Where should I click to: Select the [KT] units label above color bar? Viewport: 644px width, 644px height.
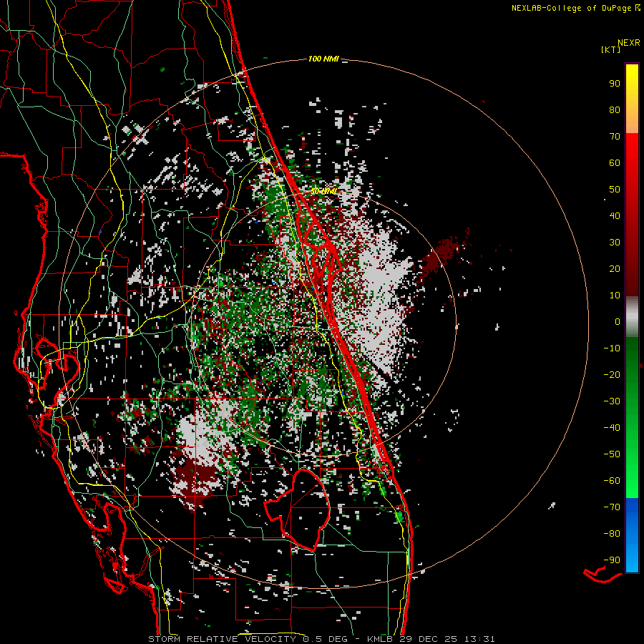[x=611, y=49]
